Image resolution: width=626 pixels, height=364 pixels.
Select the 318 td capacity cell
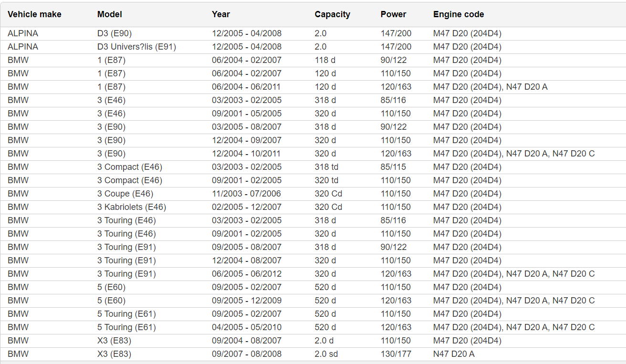pyautogui.click(x=326, y=167)
